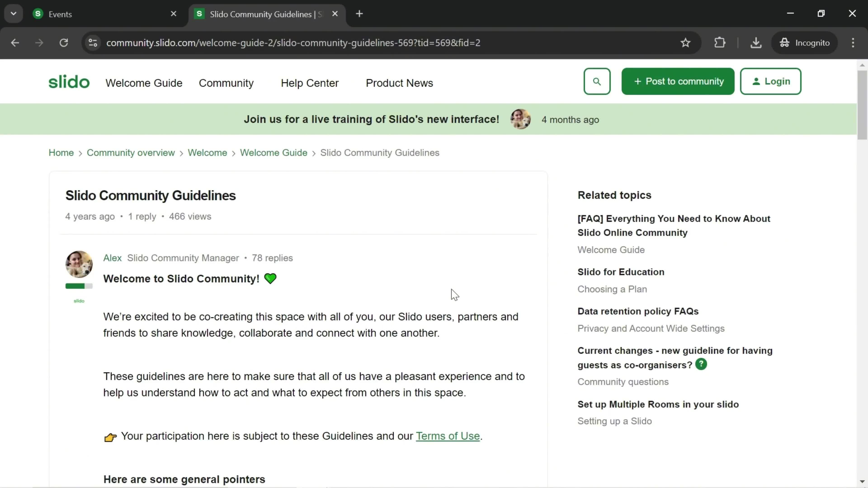Click the Related topics heading

coord(614,195)
